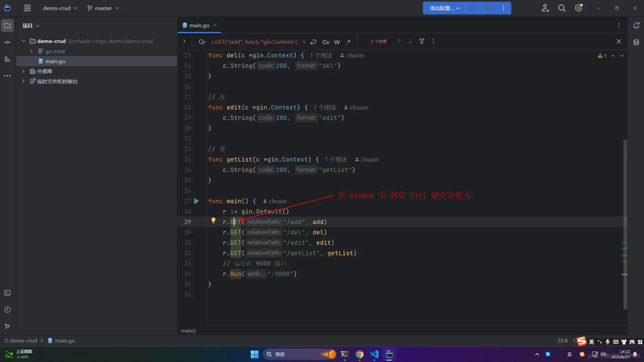Open search filter options
644x362 pixels.
[x=421, y=41]
